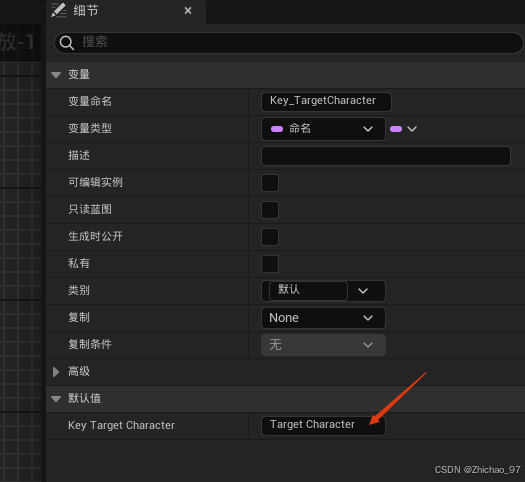Open the 类别 category dropdown arrow

point(363,291)
